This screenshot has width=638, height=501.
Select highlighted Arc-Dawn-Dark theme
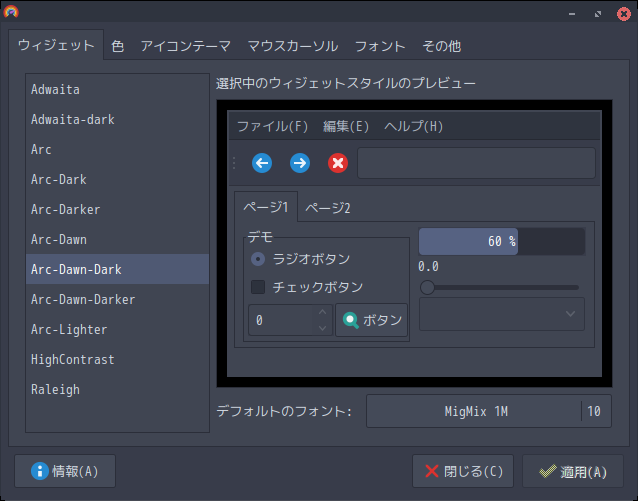coord(118,269)
